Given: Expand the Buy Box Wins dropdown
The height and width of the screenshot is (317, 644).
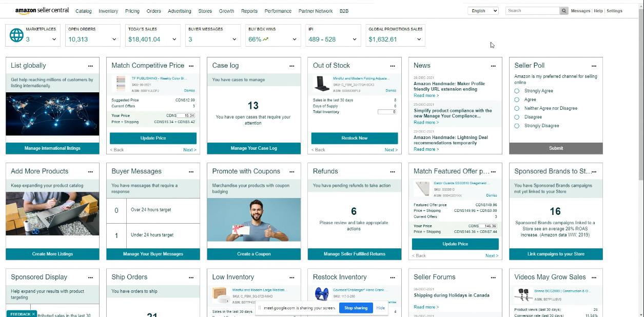Looking at the screenshot, I should 295,39.
